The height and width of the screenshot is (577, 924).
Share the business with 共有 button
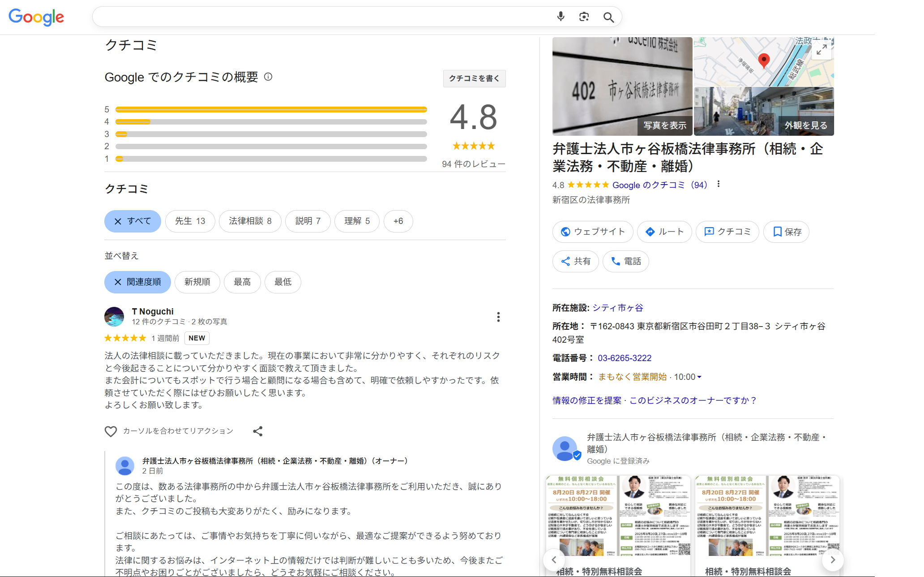pyautogui.click(x=576, y=261)
